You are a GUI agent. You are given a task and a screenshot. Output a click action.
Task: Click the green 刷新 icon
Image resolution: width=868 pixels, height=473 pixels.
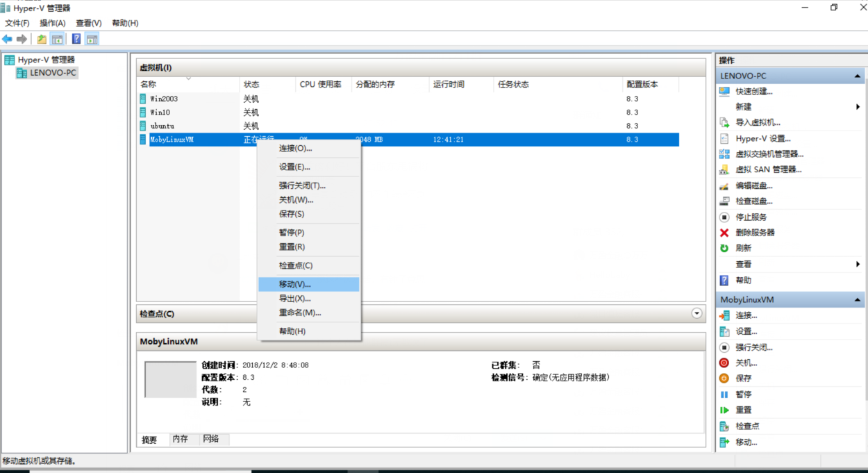[724, 248]
